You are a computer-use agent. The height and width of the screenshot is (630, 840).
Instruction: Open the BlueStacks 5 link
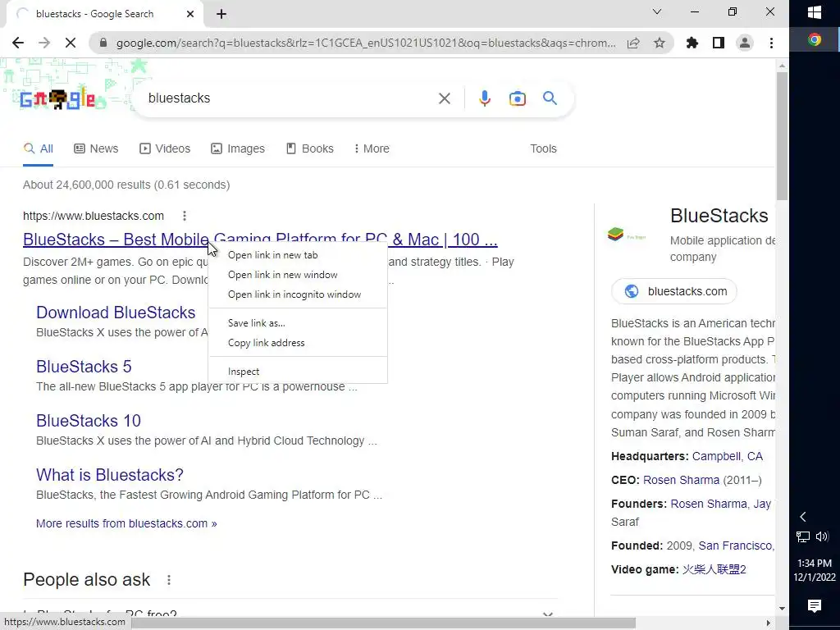pos(84,367)
